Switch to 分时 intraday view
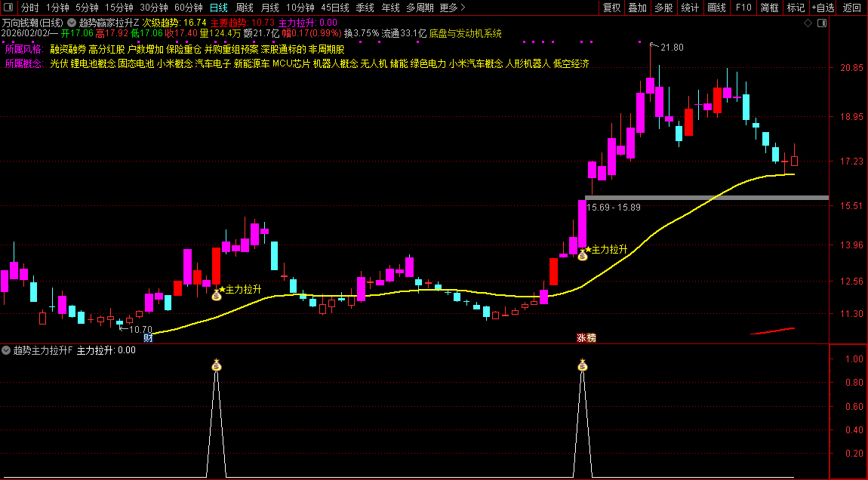 (x=30, y=8)
